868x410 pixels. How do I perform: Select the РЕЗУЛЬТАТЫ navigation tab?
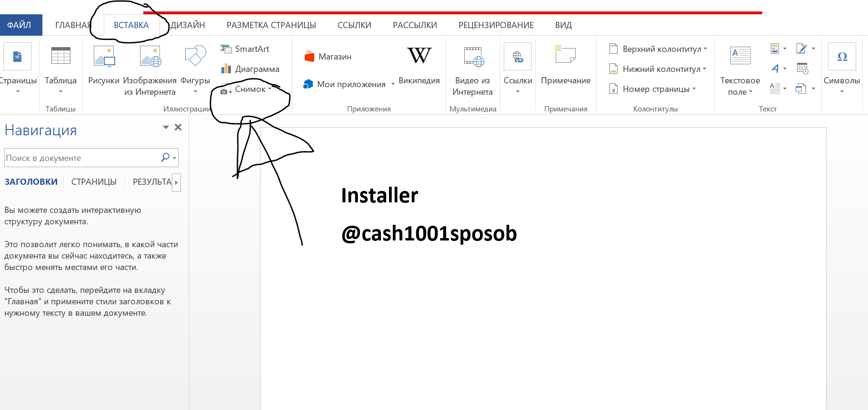tap(152, 182)
